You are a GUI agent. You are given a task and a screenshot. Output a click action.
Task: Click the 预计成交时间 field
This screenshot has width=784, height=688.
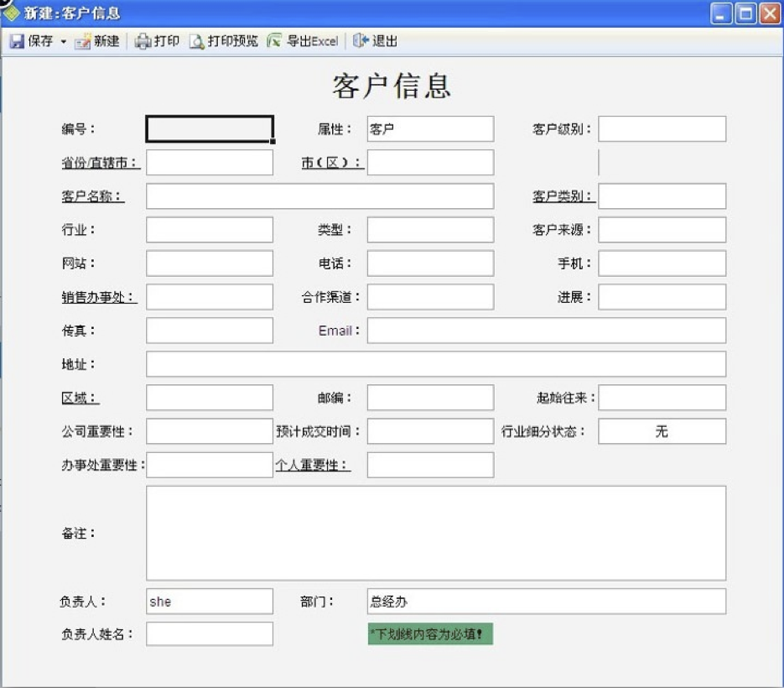pos(430,431)
